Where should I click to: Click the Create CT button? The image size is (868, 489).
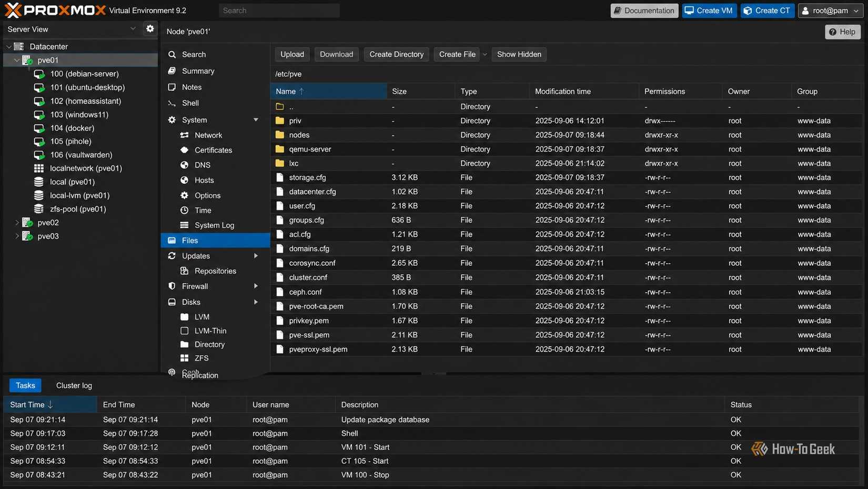click(x=767, y=11)
